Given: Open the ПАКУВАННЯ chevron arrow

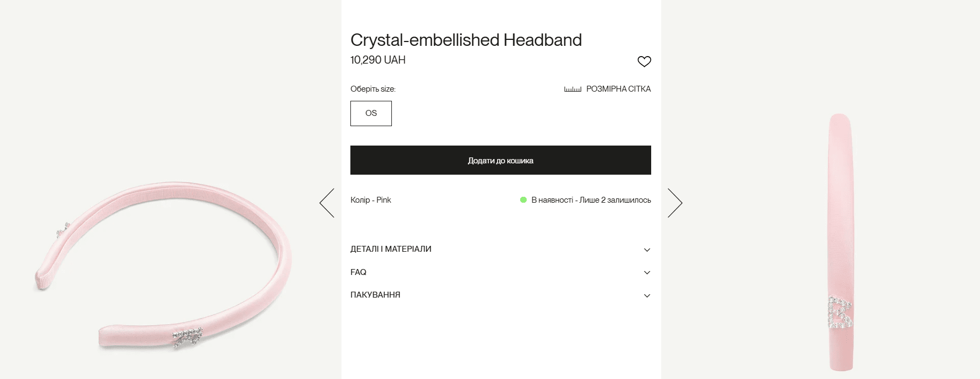Looking at the screenshot, I should 647,295.
